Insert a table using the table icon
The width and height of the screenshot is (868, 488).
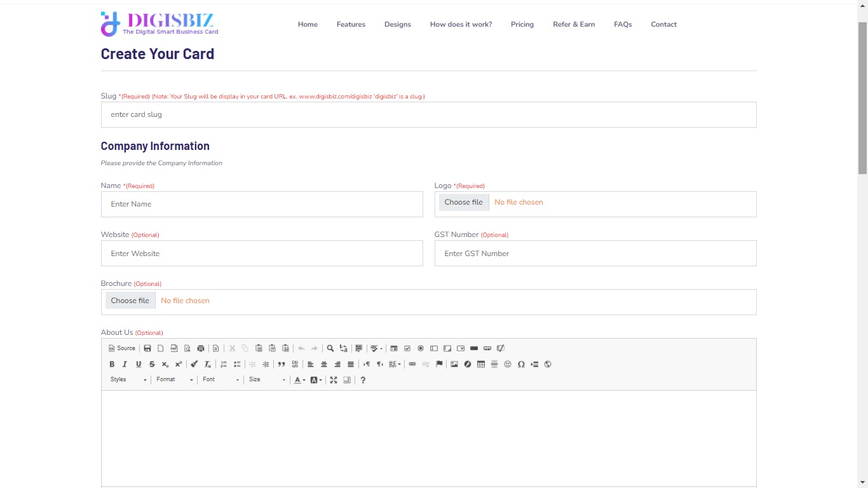[481, 364]
